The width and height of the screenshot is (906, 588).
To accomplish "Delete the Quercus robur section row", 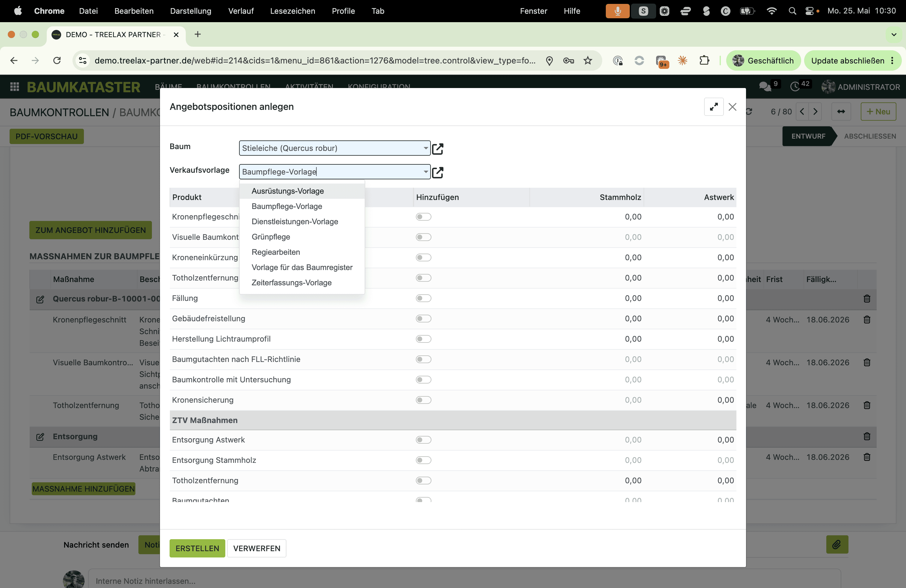I will 867,298.
